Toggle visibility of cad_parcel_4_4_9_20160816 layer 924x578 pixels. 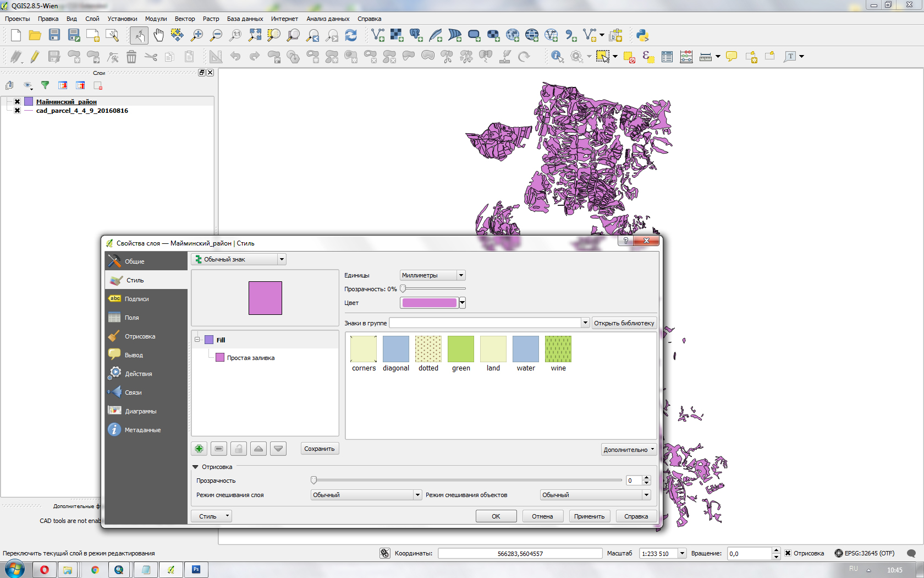click(17, 111)
